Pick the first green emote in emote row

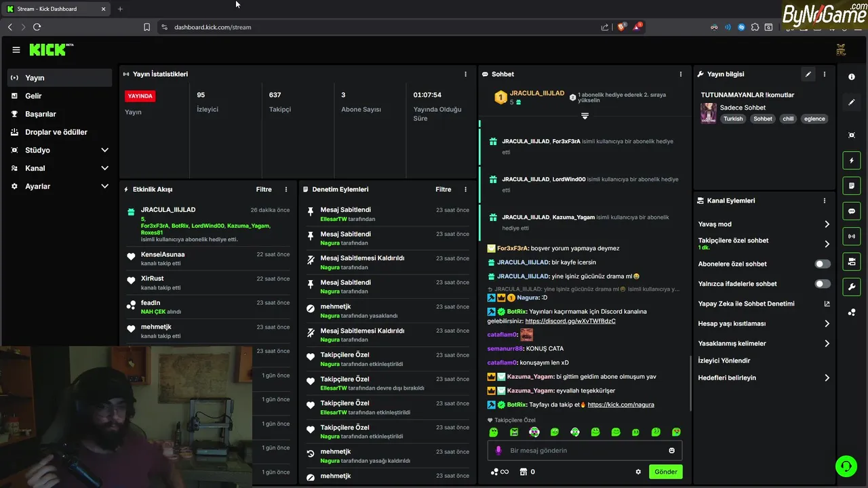tap(494, 432)
